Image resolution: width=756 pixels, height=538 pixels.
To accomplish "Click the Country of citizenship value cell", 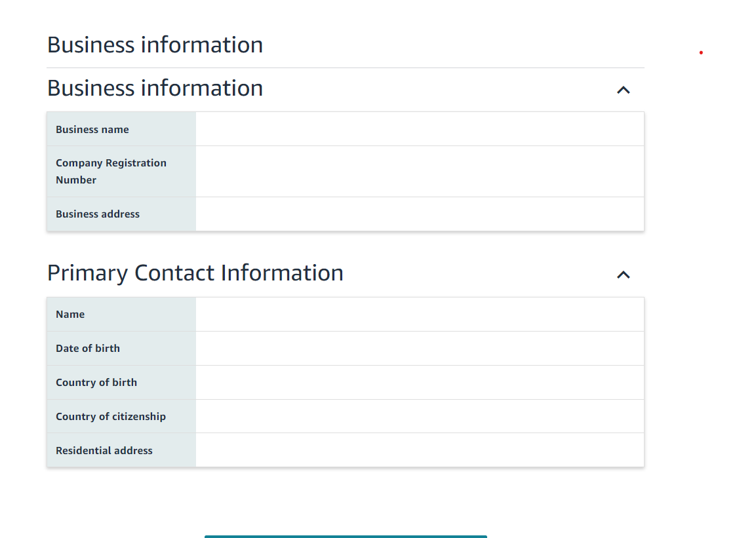I will 420,416.
